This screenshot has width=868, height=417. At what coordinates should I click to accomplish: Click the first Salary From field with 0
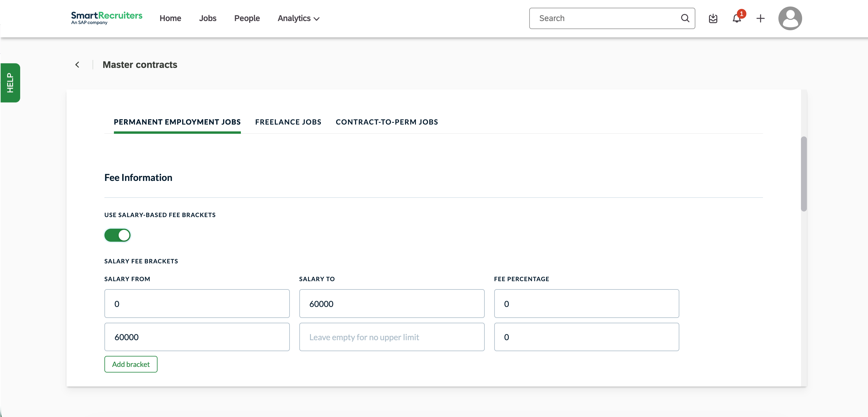point(197,303)
